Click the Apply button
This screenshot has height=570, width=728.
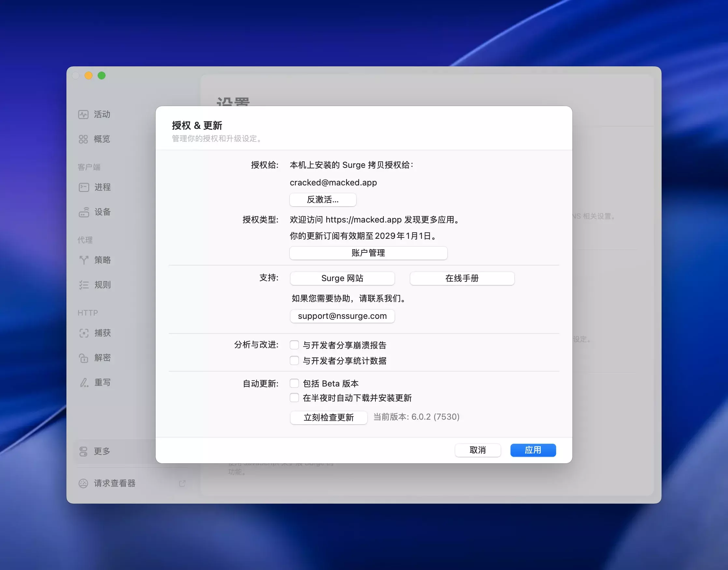[x=533, y=450]
